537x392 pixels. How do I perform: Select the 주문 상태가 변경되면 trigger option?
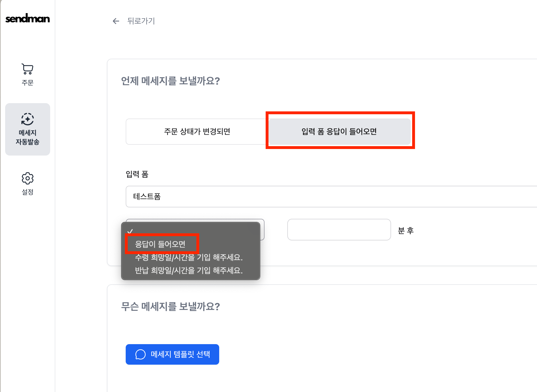pos(197,132)
